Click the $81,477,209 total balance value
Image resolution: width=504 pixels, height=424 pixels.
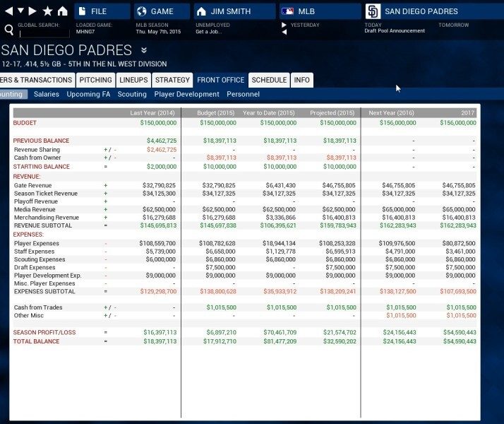pos(280,341)
